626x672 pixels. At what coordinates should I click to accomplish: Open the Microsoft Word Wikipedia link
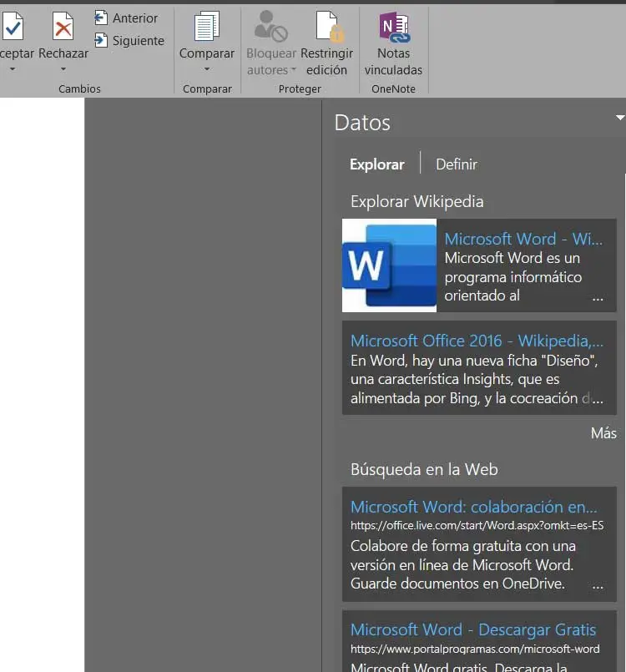(x=523, y=239)
